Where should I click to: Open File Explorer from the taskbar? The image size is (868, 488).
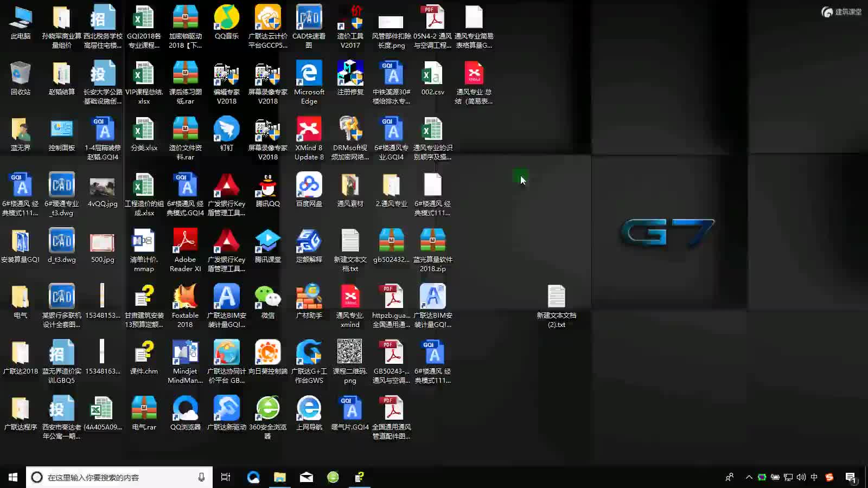(280, 477)
